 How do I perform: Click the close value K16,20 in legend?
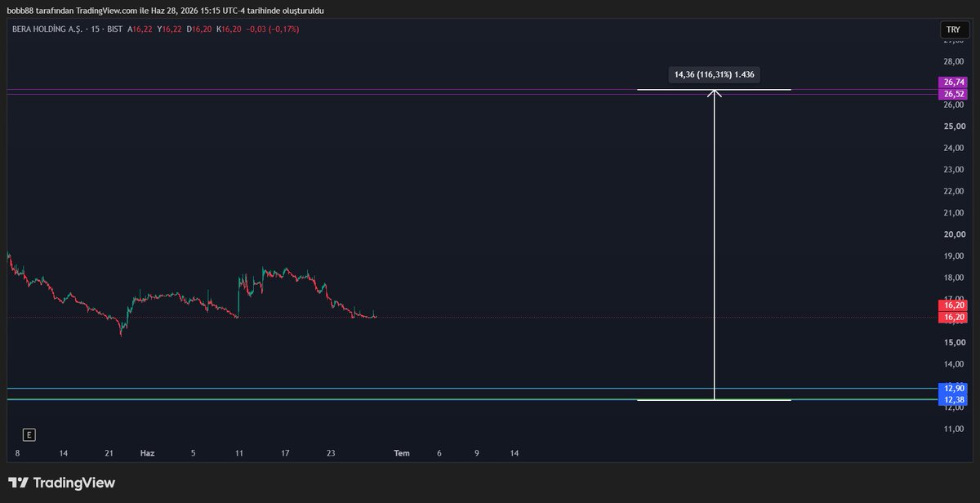tap(230, 29)
